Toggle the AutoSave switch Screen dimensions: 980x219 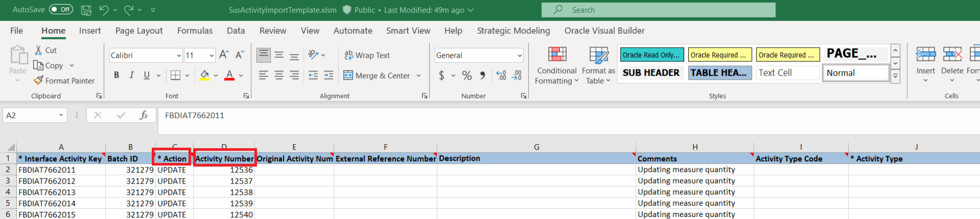[x=61, y=10]
